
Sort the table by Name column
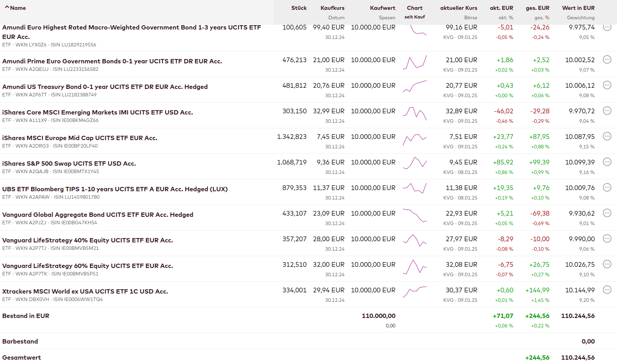[x=18, y=8]
